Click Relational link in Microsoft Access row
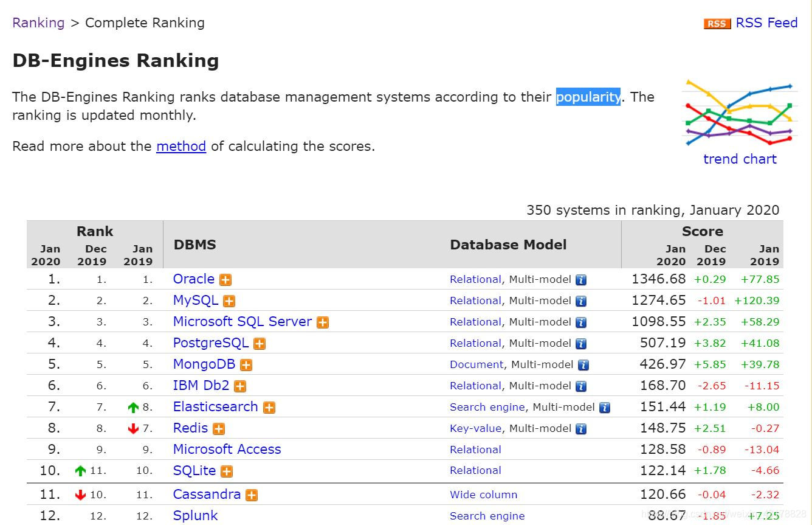The width and height of the screenshot is (812, 525). point(476,450)
